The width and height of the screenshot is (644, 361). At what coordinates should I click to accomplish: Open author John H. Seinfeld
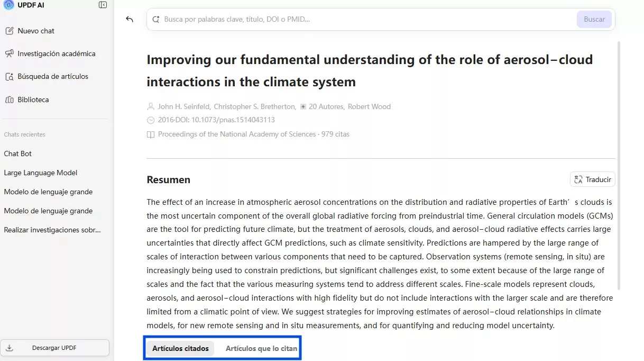(x=183, y=106)
